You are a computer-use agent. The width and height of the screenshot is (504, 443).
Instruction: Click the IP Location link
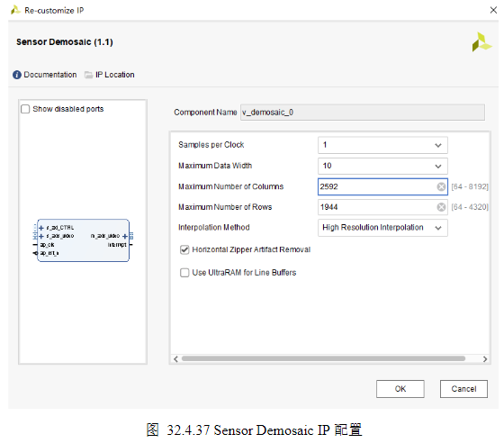[x=115, y=75]
